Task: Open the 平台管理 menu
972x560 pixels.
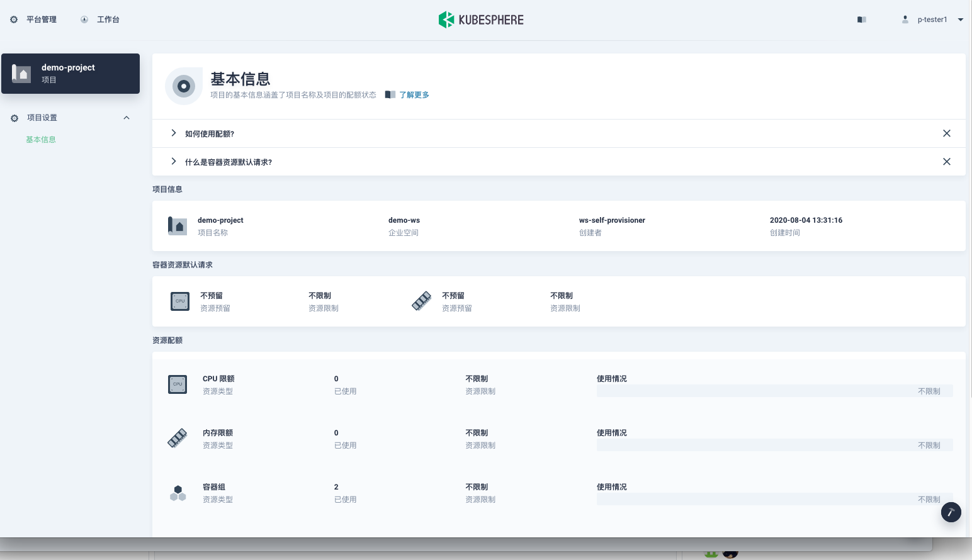Action: pos(42,20)
